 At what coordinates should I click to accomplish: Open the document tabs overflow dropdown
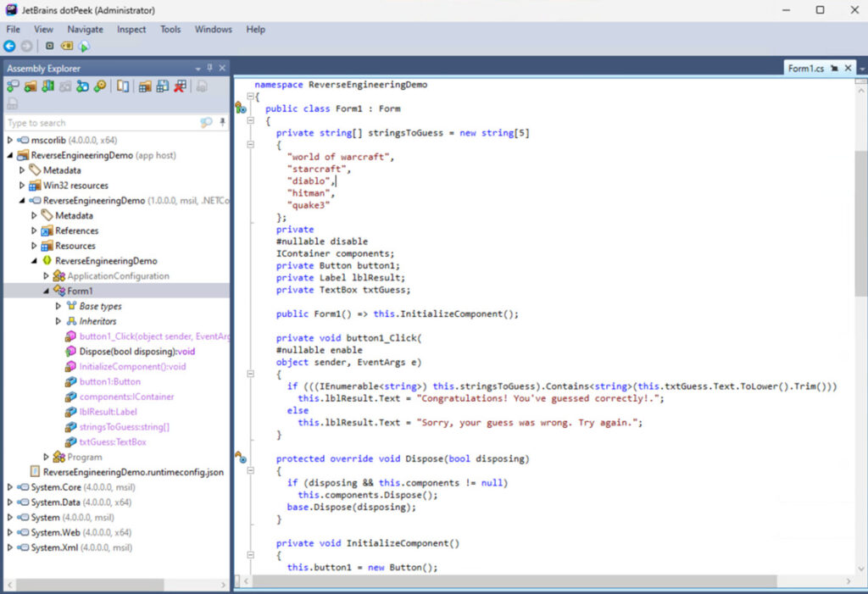click(862, 69)
